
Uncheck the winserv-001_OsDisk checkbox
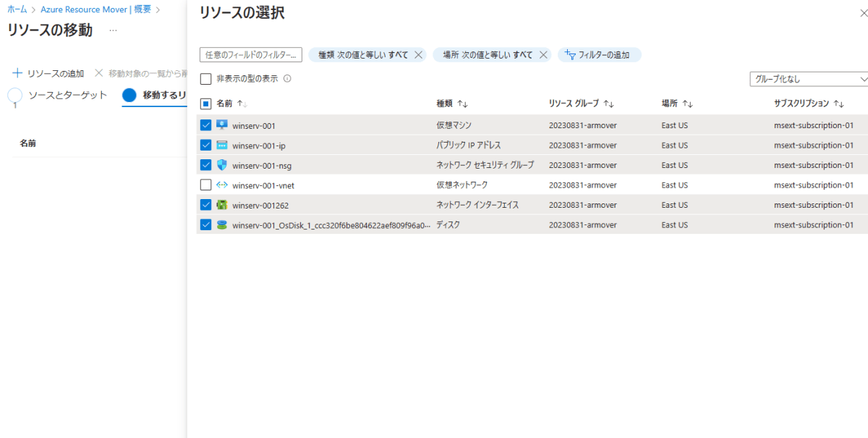point(206,225)
